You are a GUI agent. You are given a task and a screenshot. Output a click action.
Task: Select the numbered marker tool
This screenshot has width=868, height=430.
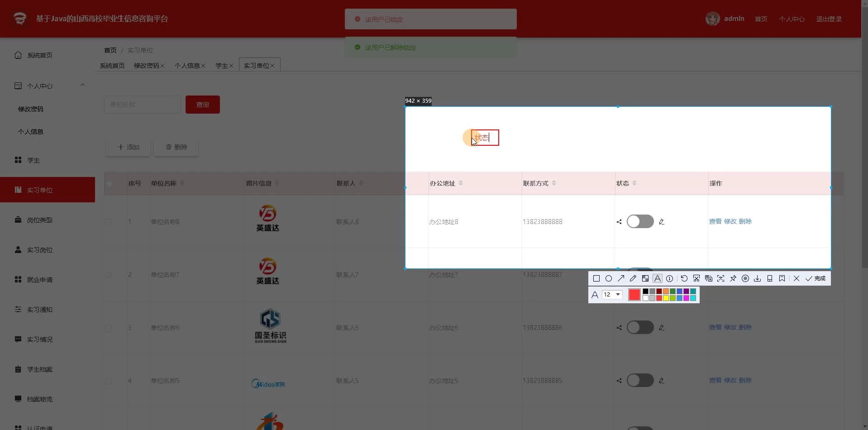click(x=670, y=278)
